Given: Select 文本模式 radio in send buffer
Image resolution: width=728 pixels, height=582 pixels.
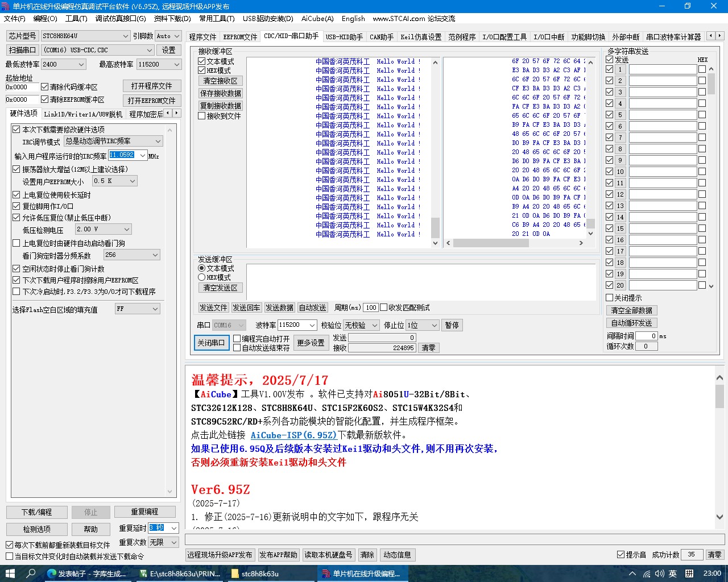Looking at the screenshot, I should coord(201,268).
